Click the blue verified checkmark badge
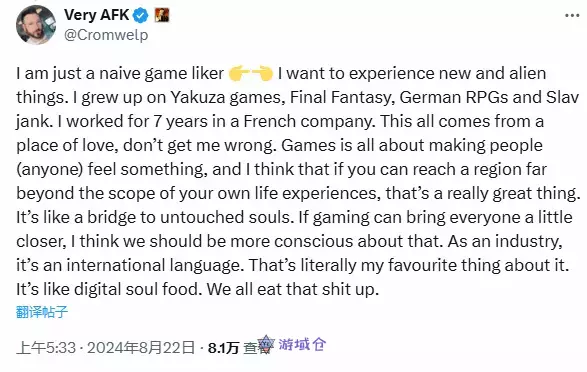This screenshot has height=372, width=587. point(141,16)
